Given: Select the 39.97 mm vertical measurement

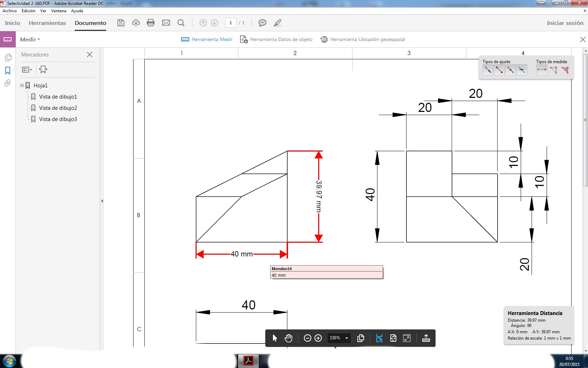Looking at the screenshot, I should click(x=319, y=196).
